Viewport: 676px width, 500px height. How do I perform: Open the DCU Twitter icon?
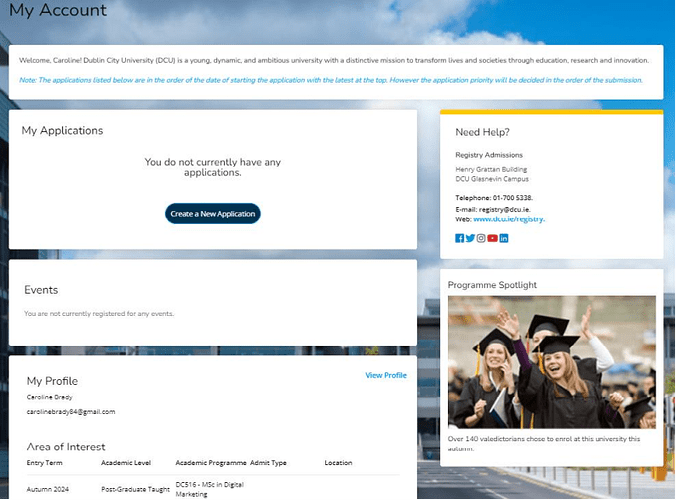(470, 238)
